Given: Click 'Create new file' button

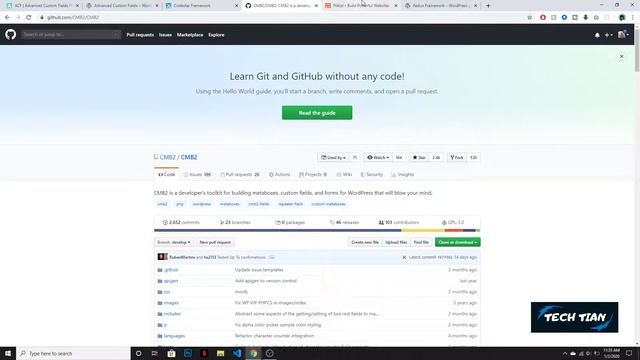Looking at the screenshot, I should coord(365,242).
